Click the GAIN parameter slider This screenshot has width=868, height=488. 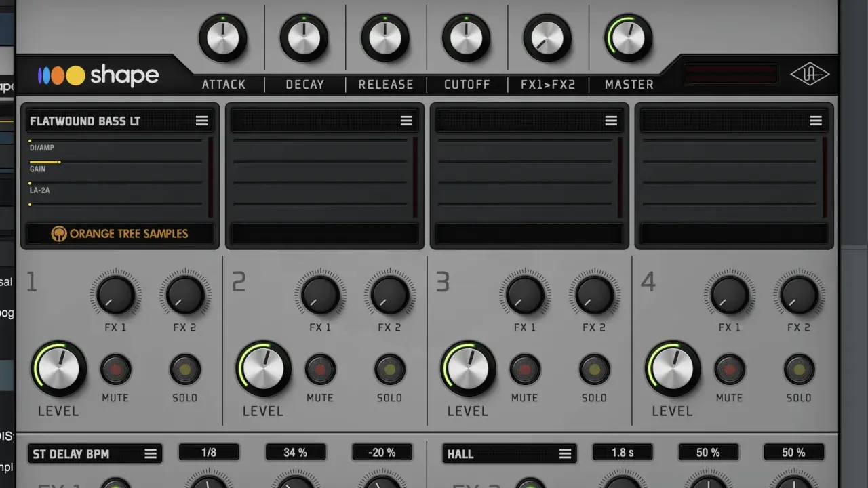coord(115,162)
